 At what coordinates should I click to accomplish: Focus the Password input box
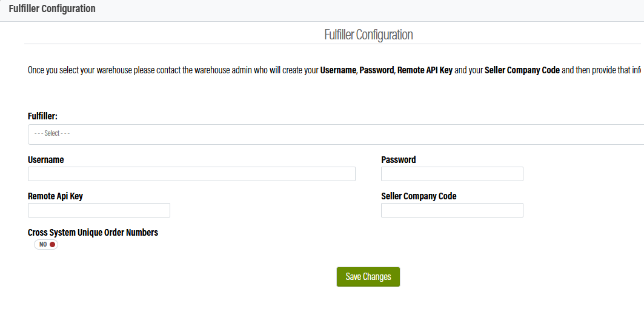[452, 174]
